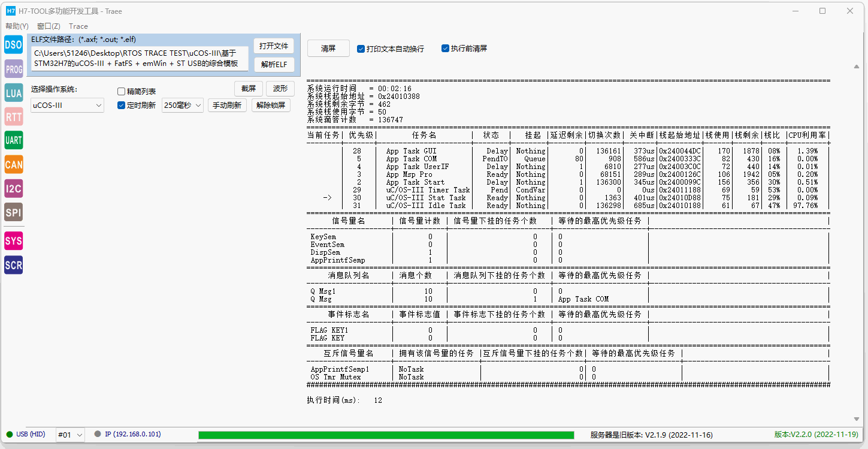Click uC/OS-III Timer Task entry
Image resolution: width=868 pixels, height=449 pixels.
point(428,190)
